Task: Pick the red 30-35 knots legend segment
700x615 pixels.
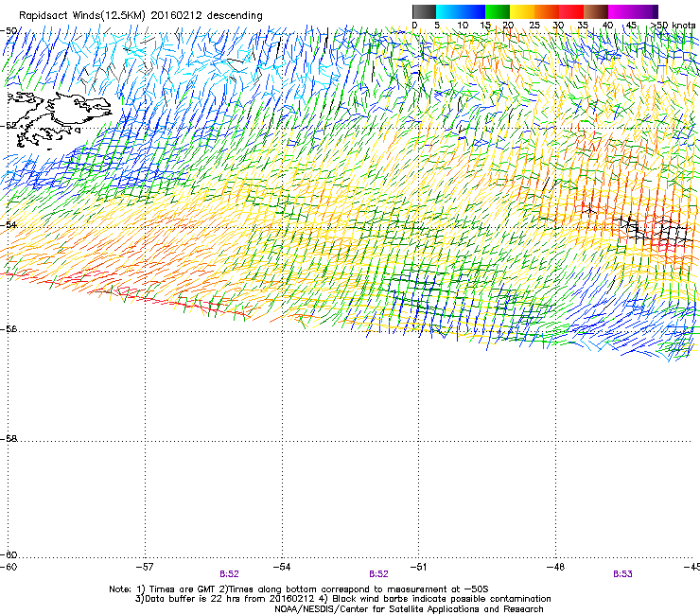Action: [x=571, y=11]
